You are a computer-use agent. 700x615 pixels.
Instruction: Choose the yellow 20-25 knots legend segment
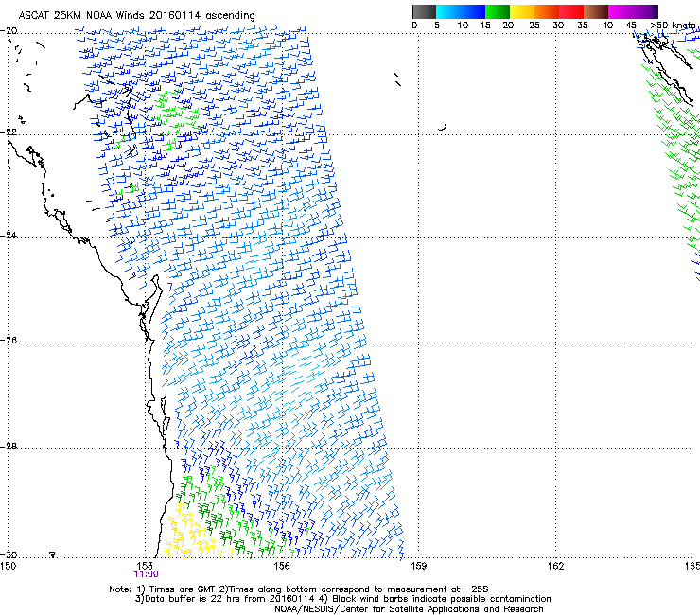522,11
